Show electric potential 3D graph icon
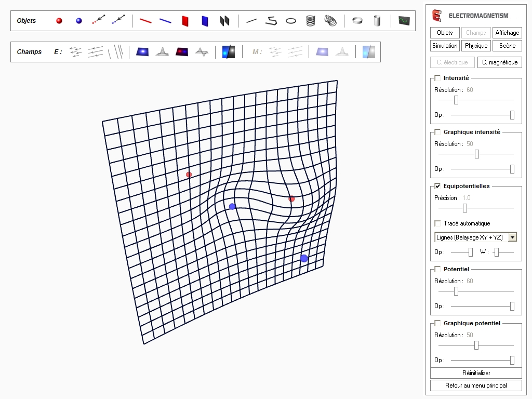Viewport: 532px width, 399px height. (202, 52)
